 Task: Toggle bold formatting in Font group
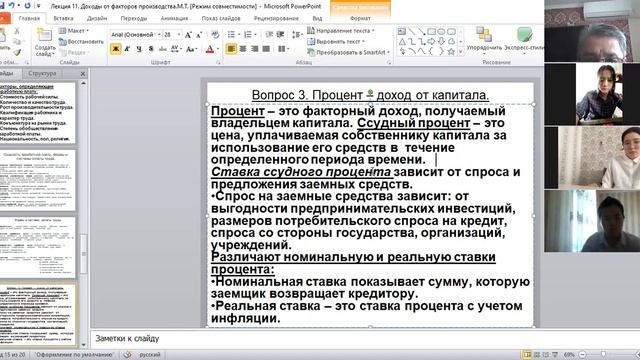[116, 49]
